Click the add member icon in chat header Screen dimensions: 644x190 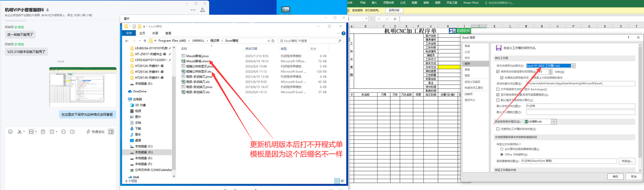(x=203, y=10)
